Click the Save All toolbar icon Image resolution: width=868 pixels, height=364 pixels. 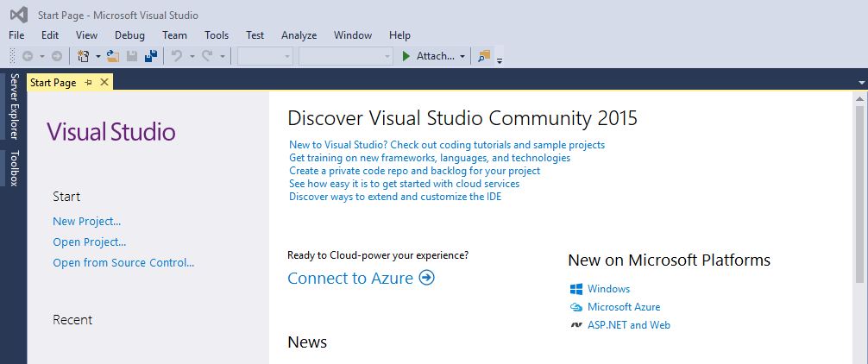click(150, 56)
